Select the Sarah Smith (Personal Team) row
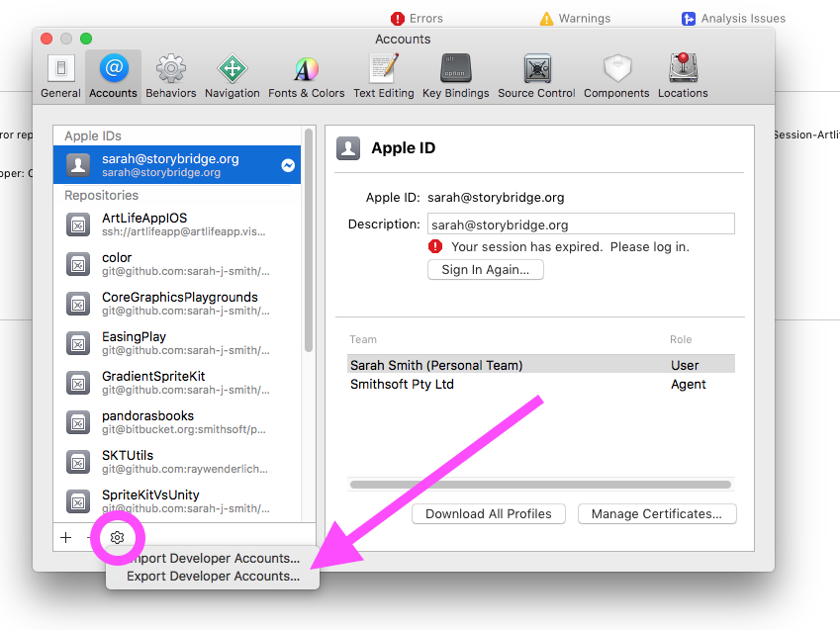The height and width of the screenshot is (630, 840). pyautogui.click(x=541, y=365)
